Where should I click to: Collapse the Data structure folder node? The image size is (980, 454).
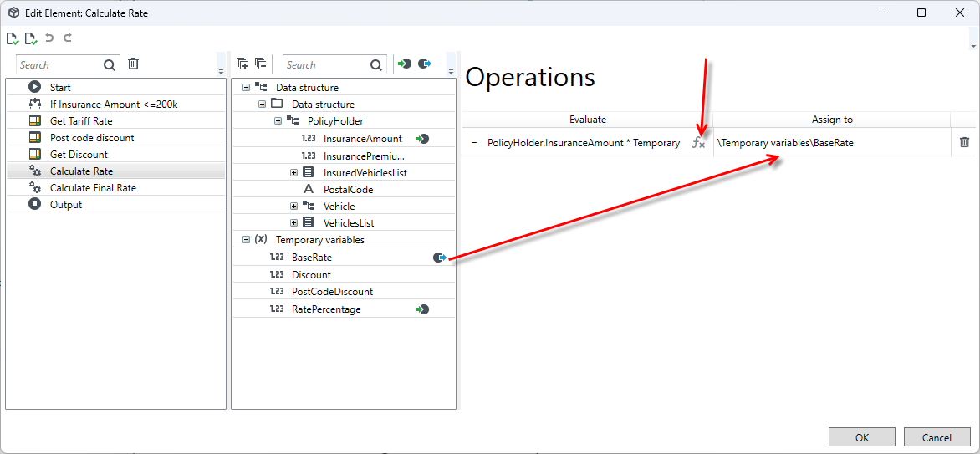tap(262, 105)
